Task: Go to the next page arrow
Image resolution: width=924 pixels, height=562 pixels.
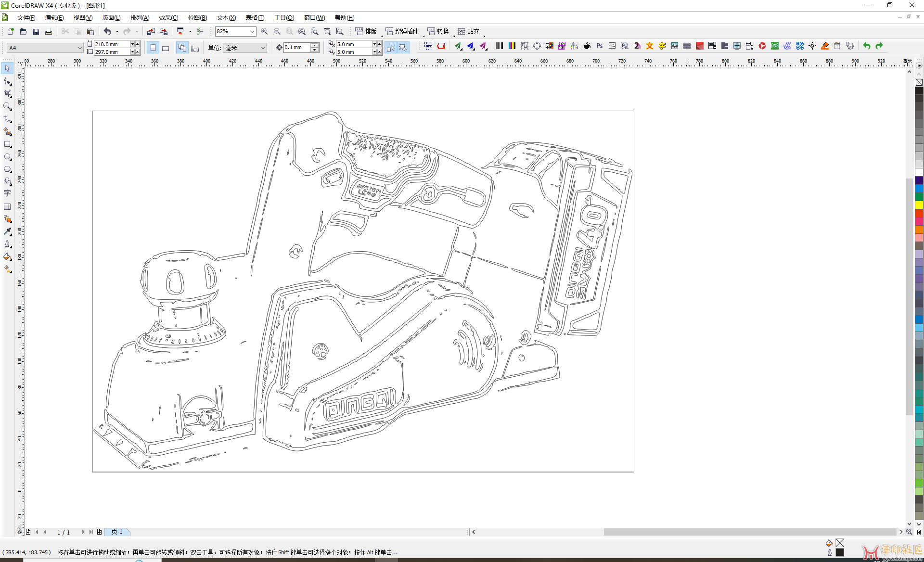Action: click(83, 532)
